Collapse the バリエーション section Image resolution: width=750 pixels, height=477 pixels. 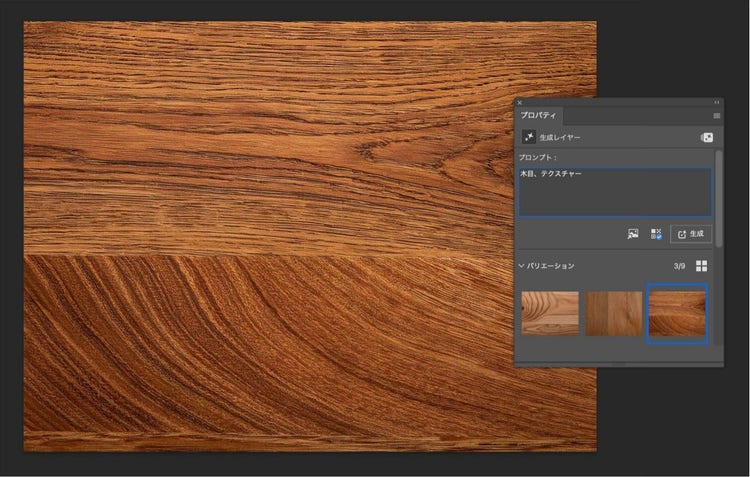coord(521,266)
